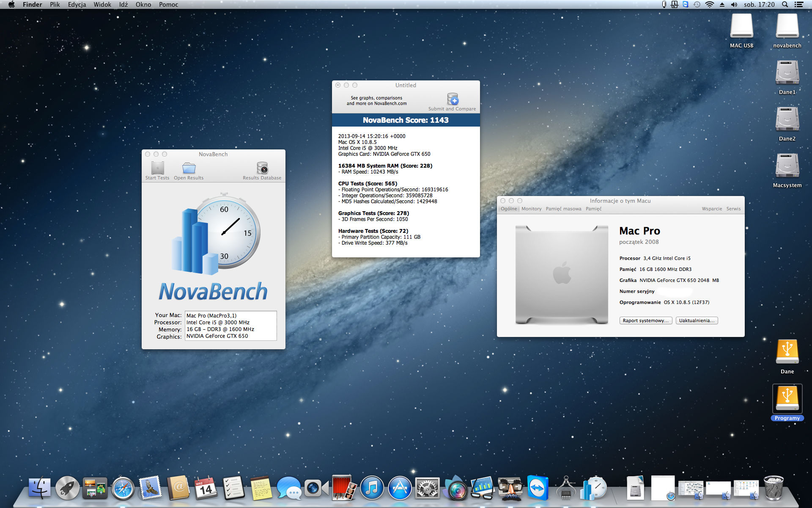812x508 pixels.
Task: Select the Dane2 hard drive icon
Action: [787, 119]
